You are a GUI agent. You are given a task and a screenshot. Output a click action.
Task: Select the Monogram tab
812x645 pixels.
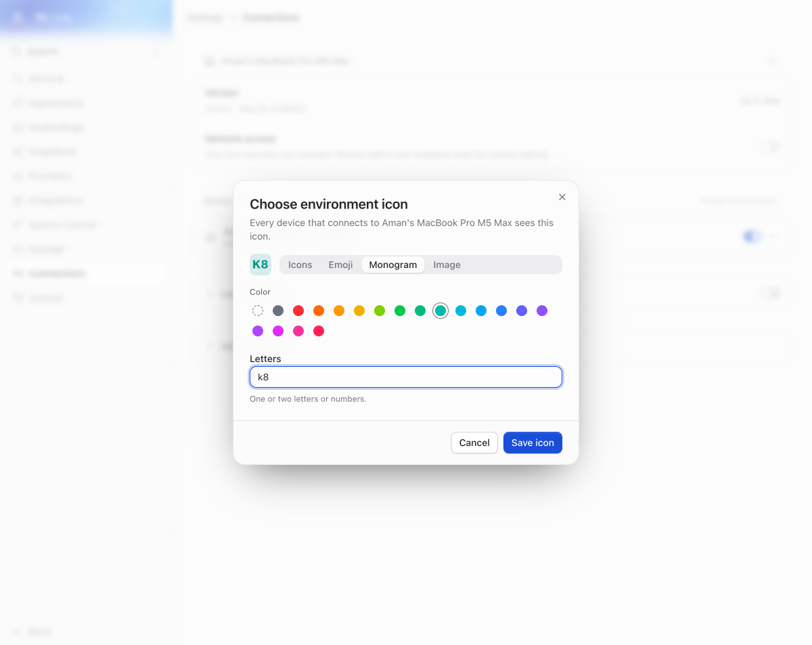point(393,265)
